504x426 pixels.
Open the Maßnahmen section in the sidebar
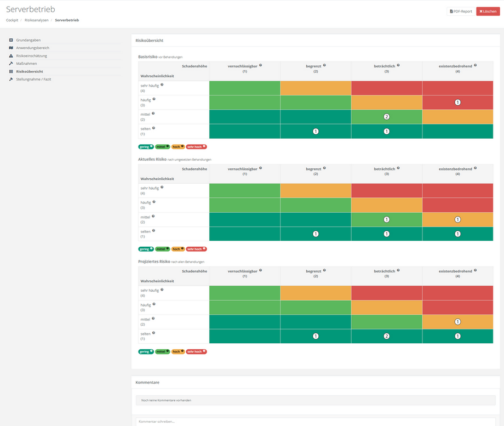(26, 64)
